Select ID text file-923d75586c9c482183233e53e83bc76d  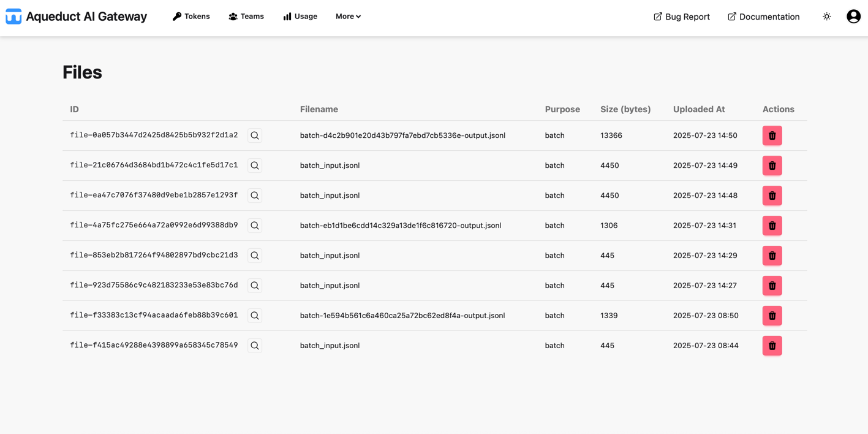tap(154, 285)
